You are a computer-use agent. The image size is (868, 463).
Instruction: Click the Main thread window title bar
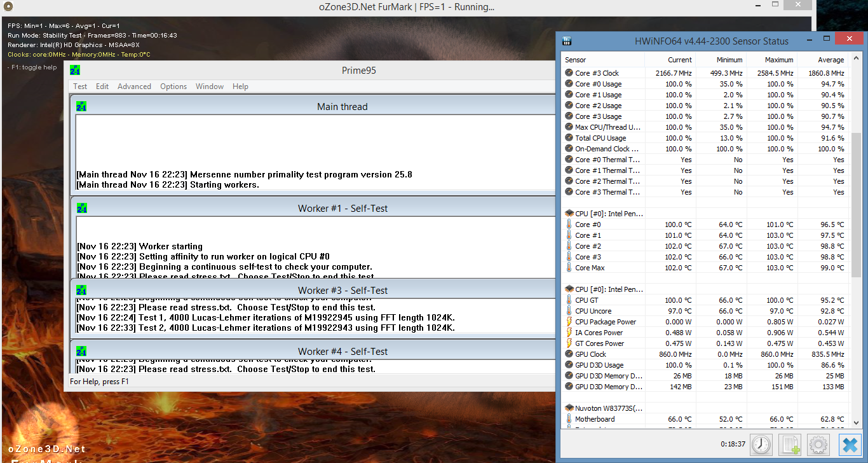pos(311,106)
